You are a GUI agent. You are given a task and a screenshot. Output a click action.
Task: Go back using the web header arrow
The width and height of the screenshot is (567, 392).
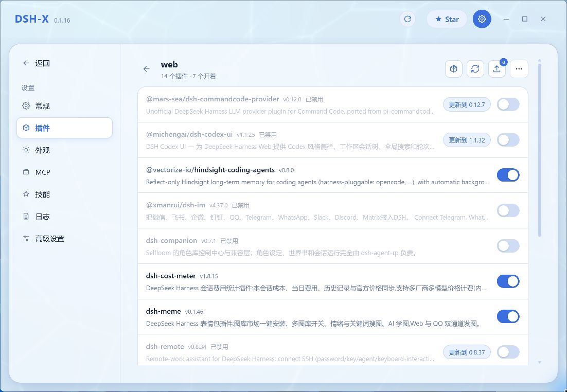[147, 69]
